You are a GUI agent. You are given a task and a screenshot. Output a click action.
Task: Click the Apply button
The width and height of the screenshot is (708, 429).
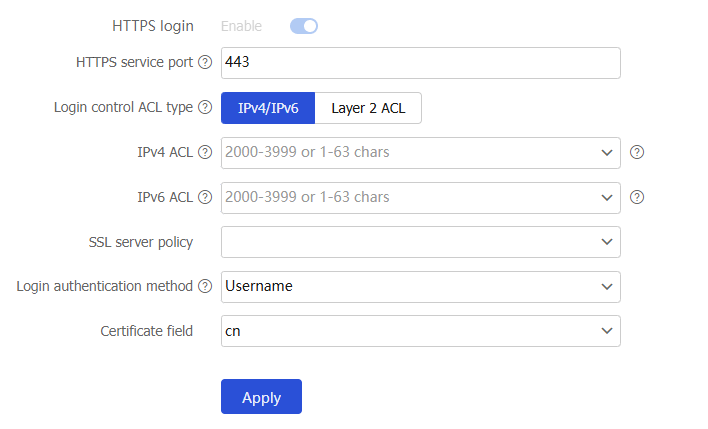click(x=261, y=396)
